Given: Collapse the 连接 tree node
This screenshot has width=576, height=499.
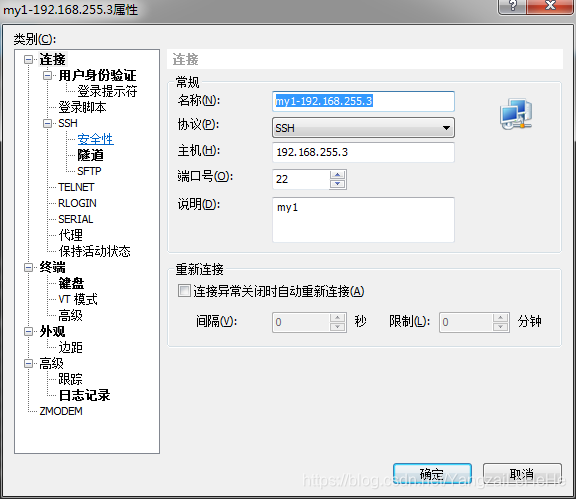Looking at the screenshot, I should [x=28, y=60].
